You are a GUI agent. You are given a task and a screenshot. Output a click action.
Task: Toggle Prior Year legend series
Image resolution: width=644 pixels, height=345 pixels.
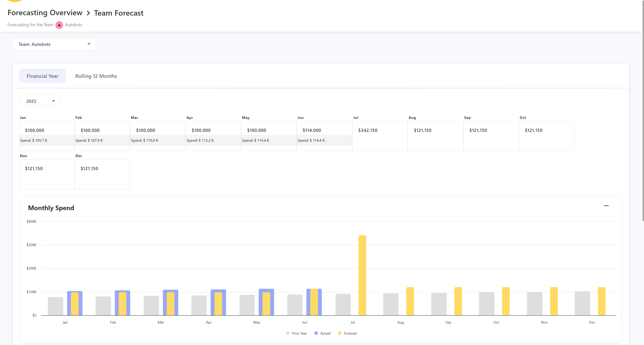(299, 333)
